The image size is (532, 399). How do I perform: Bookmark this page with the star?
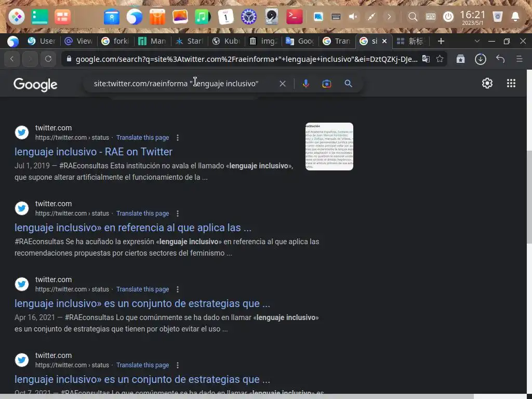[x=440, y=59]
